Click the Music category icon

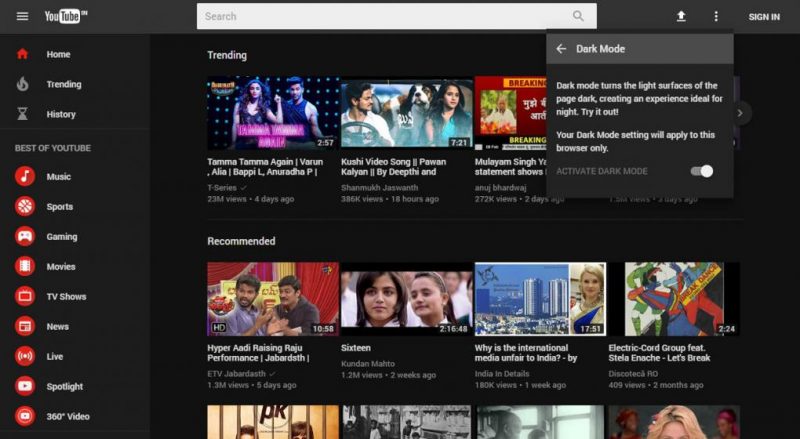point(24,177)
